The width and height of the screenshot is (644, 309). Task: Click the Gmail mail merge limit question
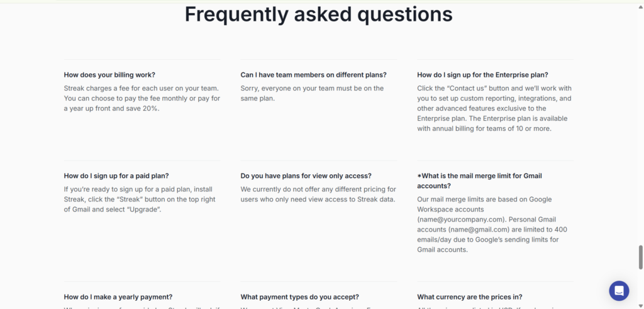click(480, 181)
